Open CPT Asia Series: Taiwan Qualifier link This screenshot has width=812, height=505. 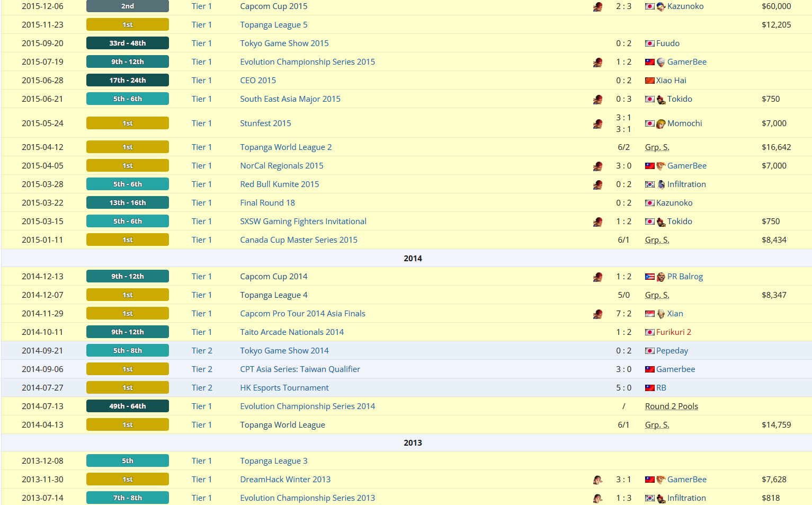(300, 369)
